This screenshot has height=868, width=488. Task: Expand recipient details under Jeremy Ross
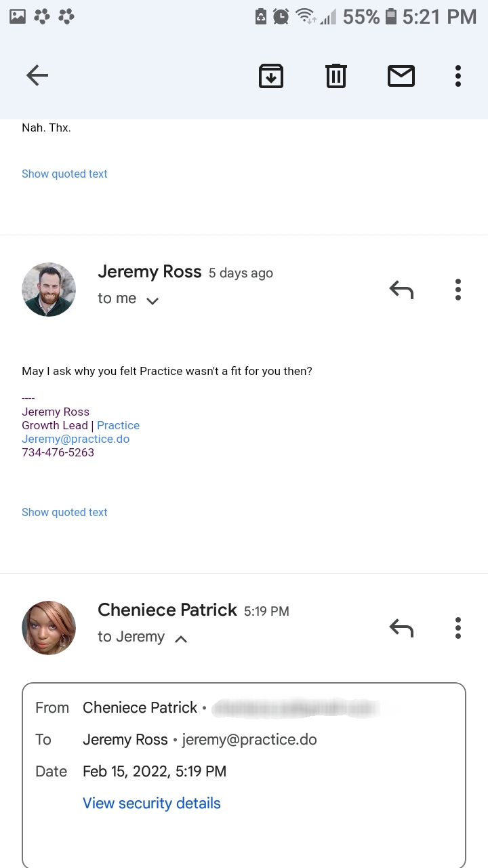coord(152,300)
